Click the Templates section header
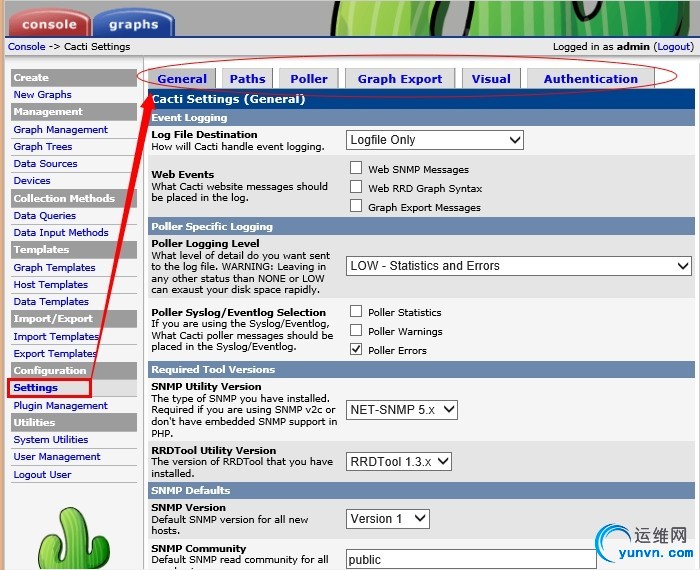700x570 pixels. click(74, 250)
